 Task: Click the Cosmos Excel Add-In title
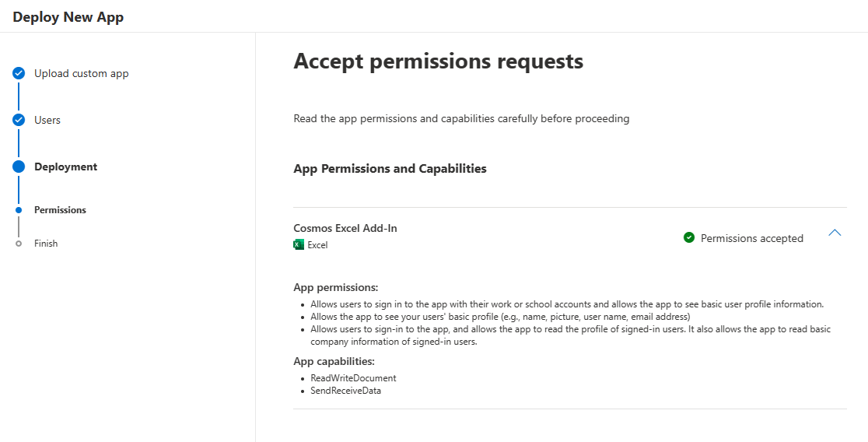[345, 228]
